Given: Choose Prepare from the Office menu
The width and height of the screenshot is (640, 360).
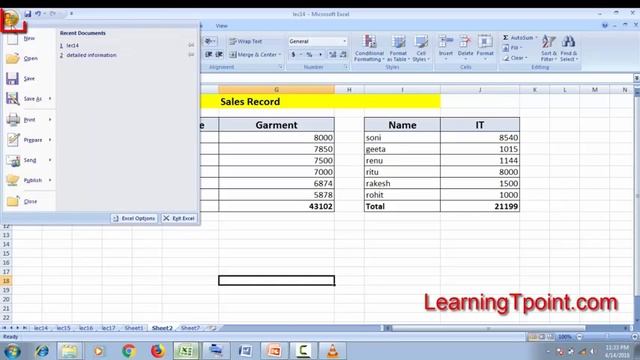Looking at the screenshot, I should coord(24,140).
